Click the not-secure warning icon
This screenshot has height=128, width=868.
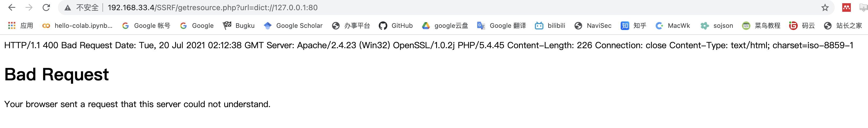(x=68, y=8)
